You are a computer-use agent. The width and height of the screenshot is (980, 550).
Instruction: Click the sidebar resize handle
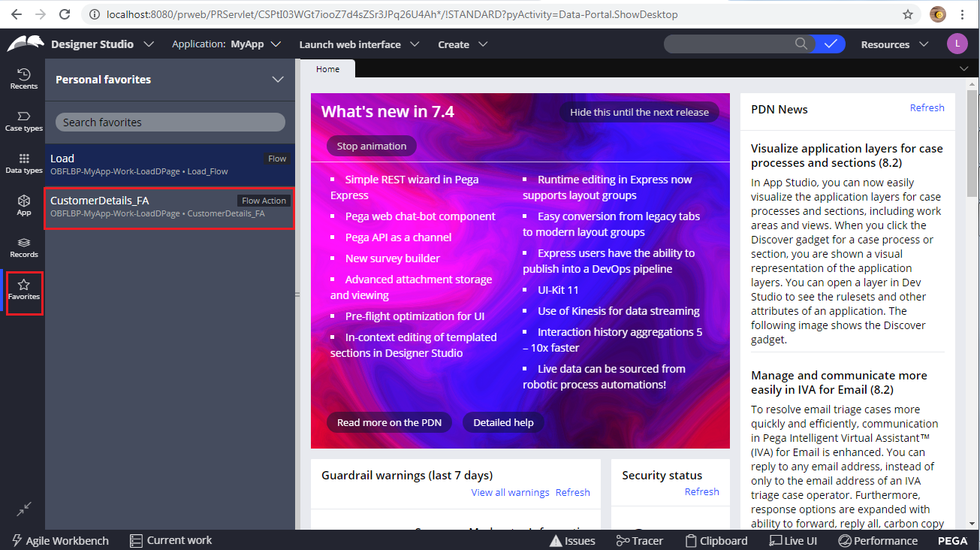pos(297,295)
